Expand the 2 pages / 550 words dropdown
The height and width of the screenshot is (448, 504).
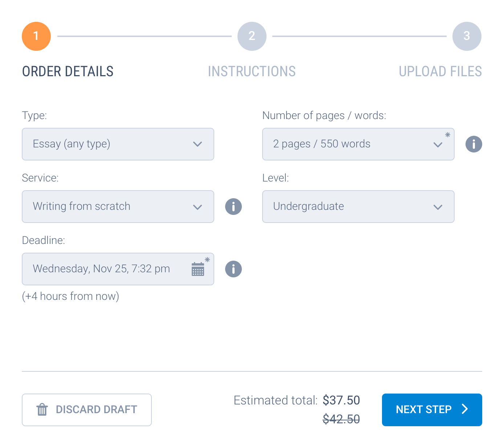tap(358, 144)
